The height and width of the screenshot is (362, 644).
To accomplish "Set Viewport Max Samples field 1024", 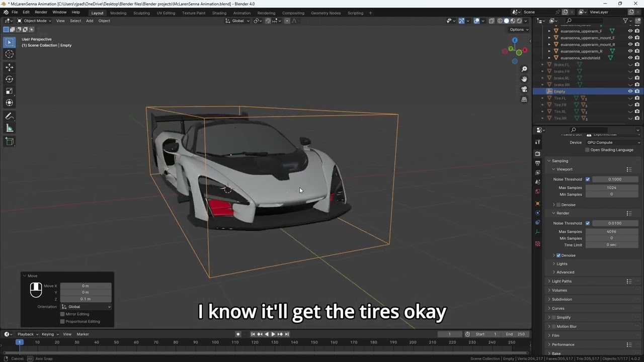I will tap(612, 188).
